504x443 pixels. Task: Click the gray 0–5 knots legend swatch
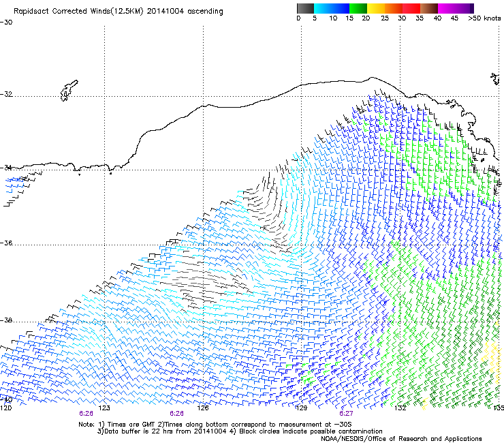(x=305, y=8)
